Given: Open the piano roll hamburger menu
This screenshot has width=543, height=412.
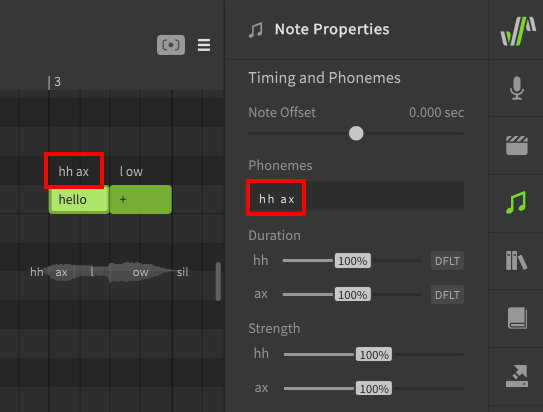Looking at the screenshot, I should pyautogui.click(x=204, y=45).
